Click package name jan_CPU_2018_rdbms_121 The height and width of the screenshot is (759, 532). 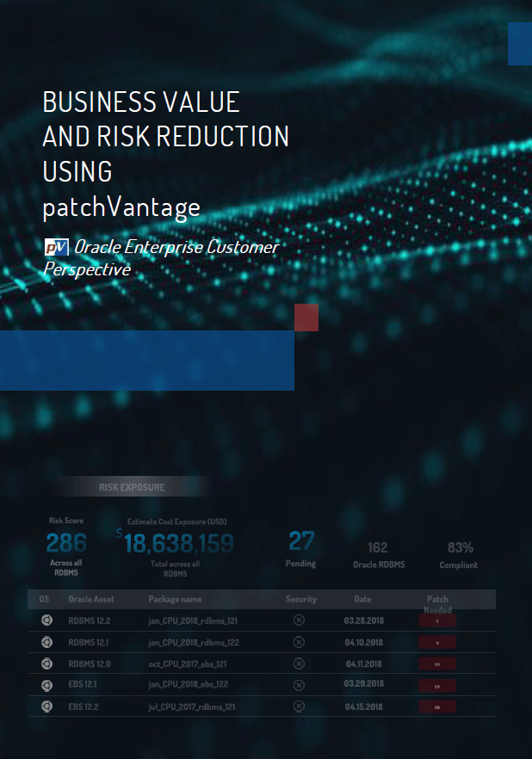193,620
